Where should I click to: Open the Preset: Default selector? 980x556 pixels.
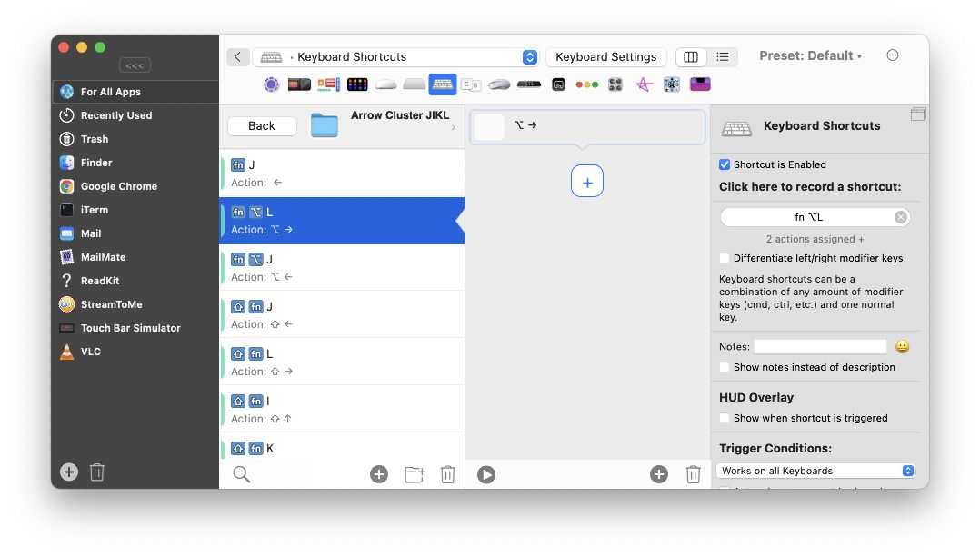pyautogui.click(x=809, y=55)
